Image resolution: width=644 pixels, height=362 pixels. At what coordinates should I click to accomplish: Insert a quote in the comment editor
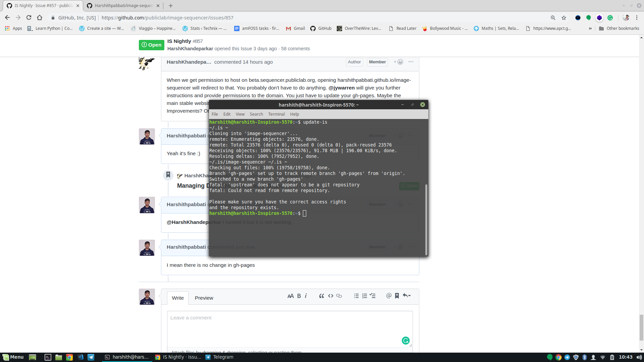[x=321, y=296]
